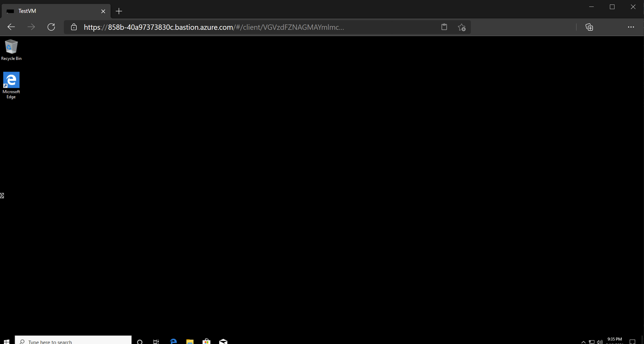Open the Recycle Bin desktop icon

11,50
